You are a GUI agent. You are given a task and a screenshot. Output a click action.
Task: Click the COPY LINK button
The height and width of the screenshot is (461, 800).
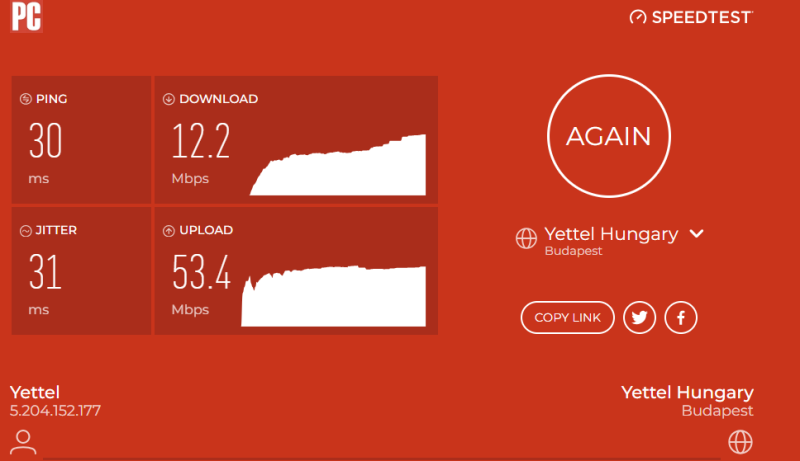coord(567,318)
